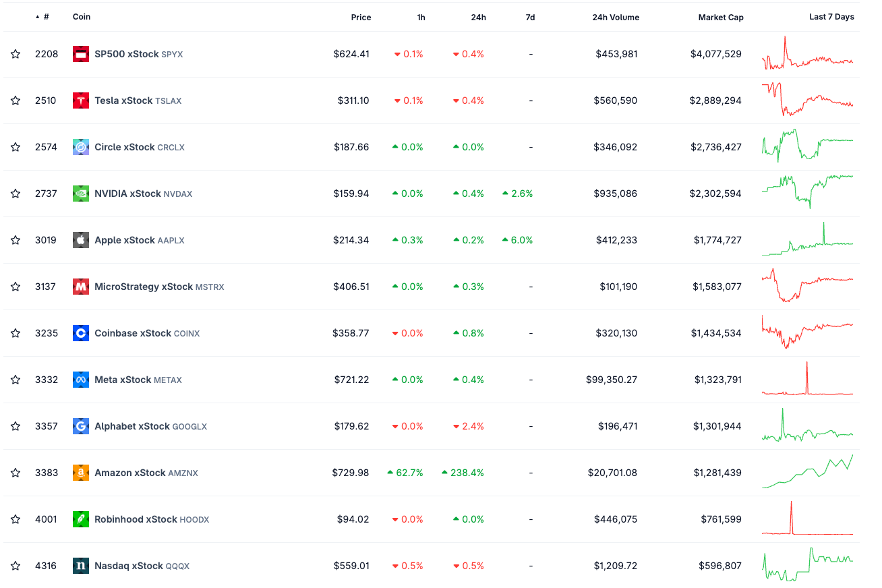Sort table by rank # column
The image size is (882, 588).
pyautogui.click(x=42, y=17)
